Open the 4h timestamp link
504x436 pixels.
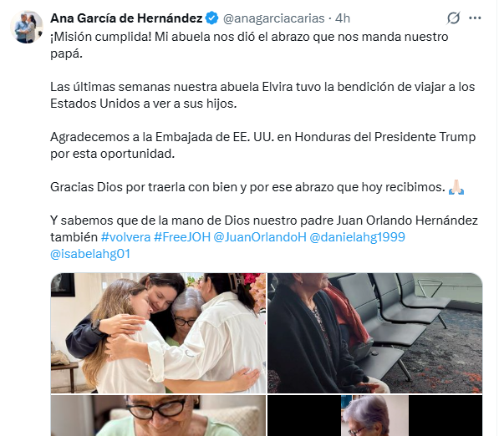point(343,18)
